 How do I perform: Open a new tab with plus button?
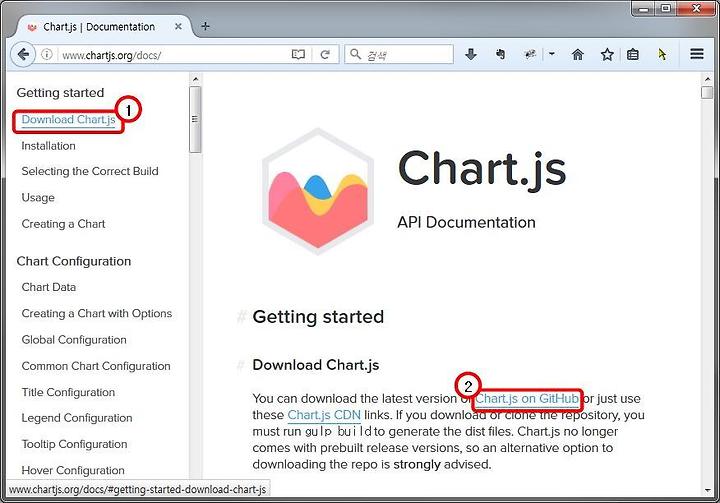pyautogui.click(x=205, y=26)
